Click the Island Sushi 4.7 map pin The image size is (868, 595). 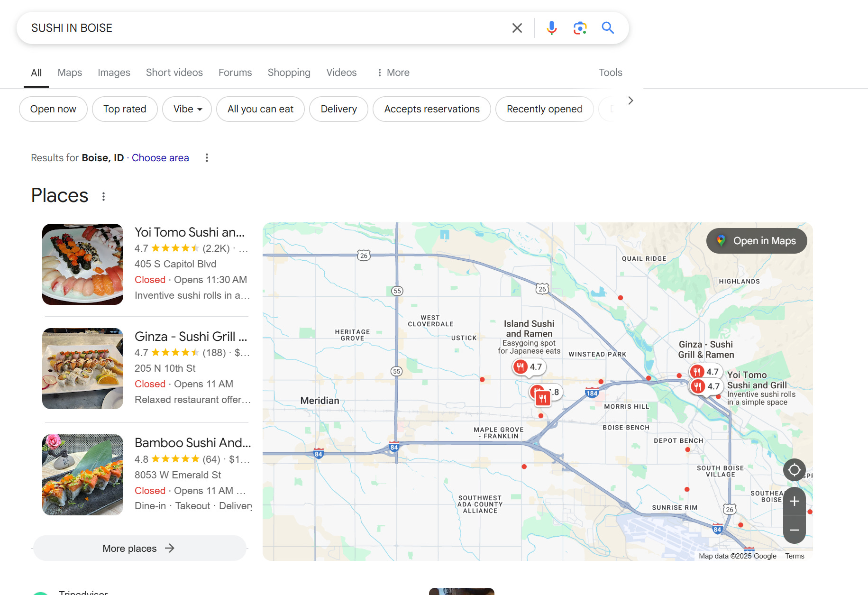pos(529,367)
